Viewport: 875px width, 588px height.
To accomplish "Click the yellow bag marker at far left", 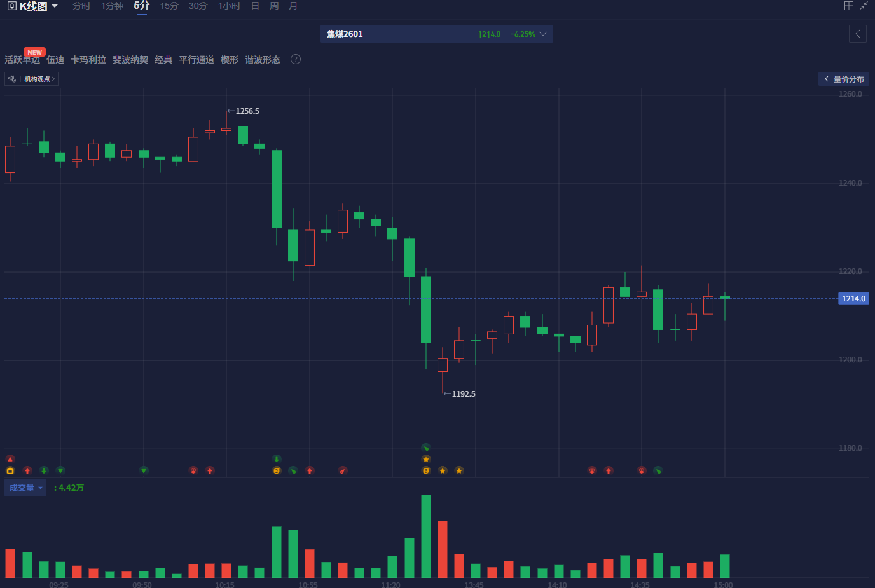I will coord(10,470).
